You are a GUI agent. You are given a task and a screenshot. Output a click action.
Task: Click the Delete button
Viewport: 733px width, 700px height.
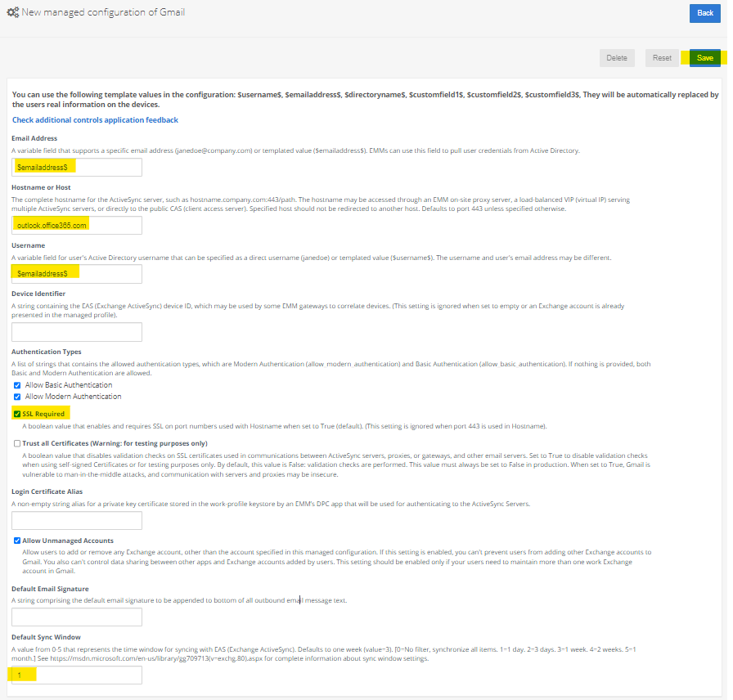pyautogui.click(x=617, y=58)
